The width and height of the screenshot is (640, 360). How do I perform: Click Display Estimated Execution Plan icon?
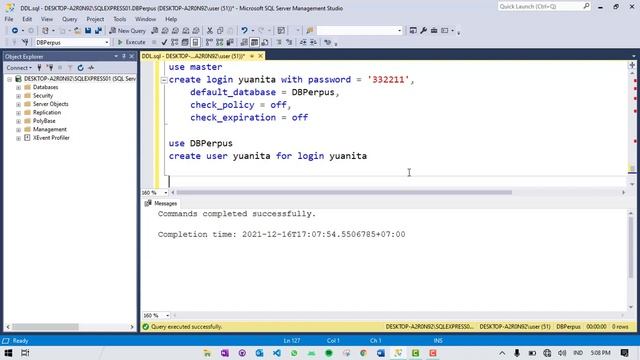[x=174, y=42]
